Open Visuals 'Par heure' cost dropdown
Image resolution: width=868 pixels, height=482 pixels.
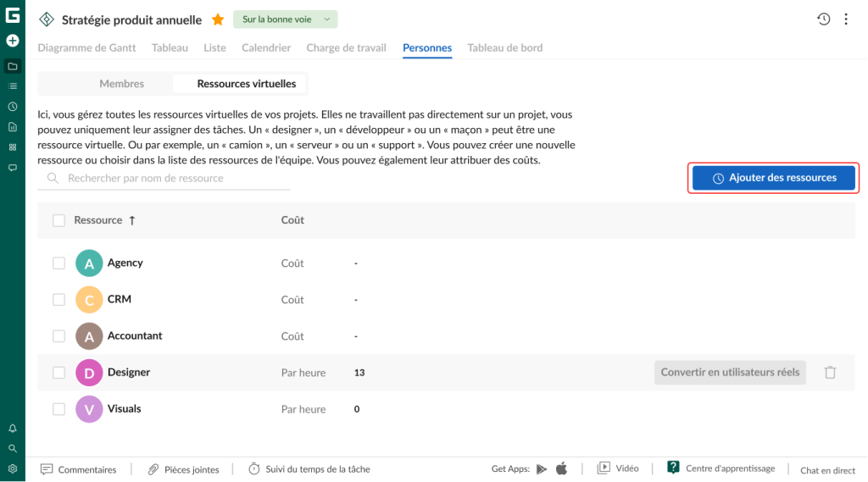(x=303, y=409)
